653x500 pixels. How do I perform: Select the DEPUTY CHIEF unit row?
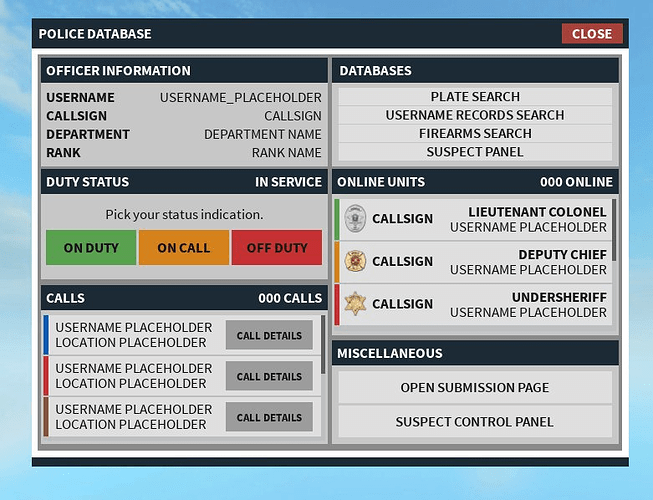(473, 262)
